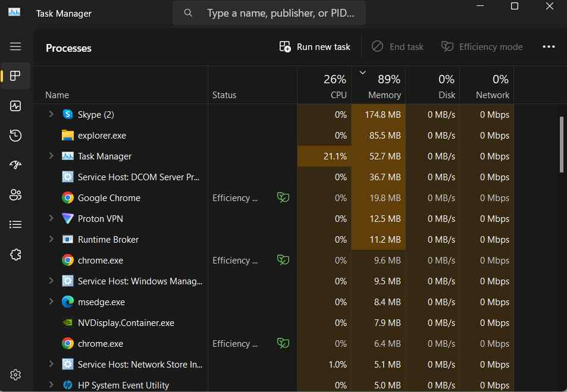Open App history from the sidebar
This screenshot has width=567, height=392.
[15, 136]
